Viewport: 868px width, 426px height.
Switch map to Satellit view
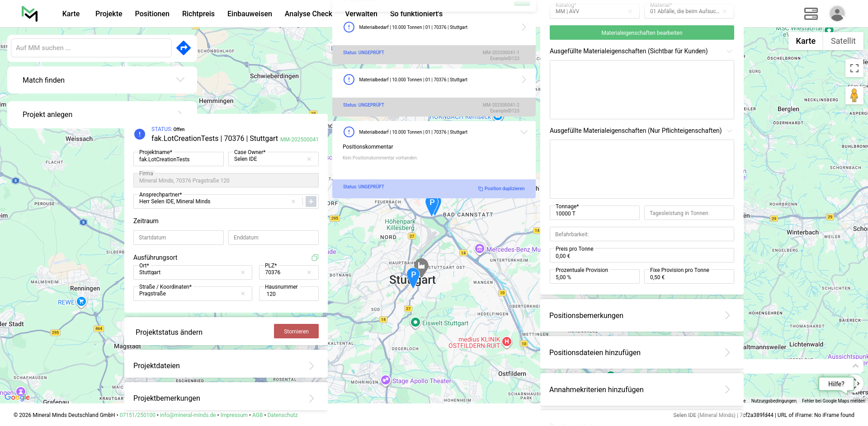(843, 41)
